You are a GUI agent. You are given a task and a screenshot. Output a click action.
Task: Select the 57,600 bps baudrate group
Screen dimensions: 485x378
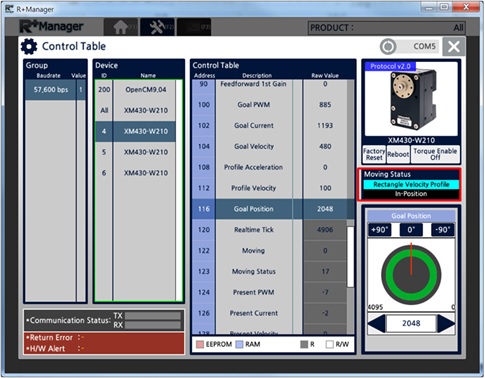[x=56, y=90]
